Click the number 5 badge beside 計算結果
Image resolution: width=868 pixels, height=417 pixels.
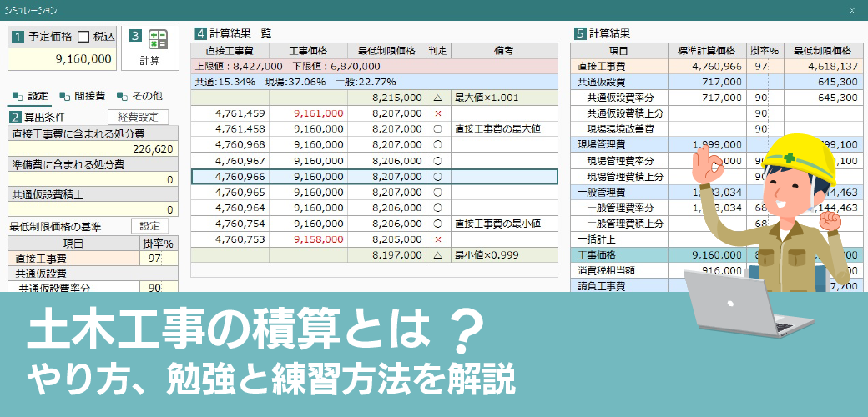580,34
